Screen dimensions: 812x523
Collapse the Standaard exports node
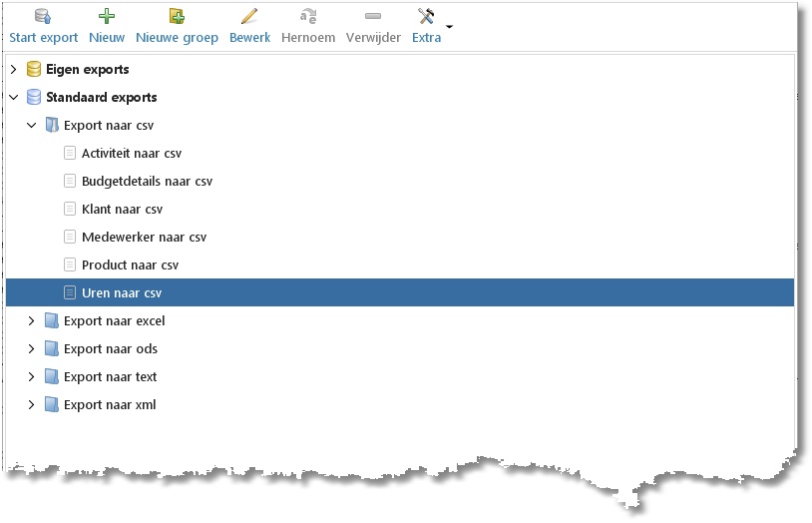pos(14,97)
